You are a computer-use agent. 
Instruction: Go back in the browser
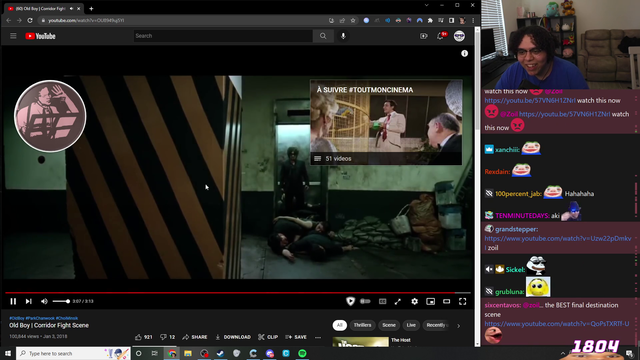click(x=9, y=20)
